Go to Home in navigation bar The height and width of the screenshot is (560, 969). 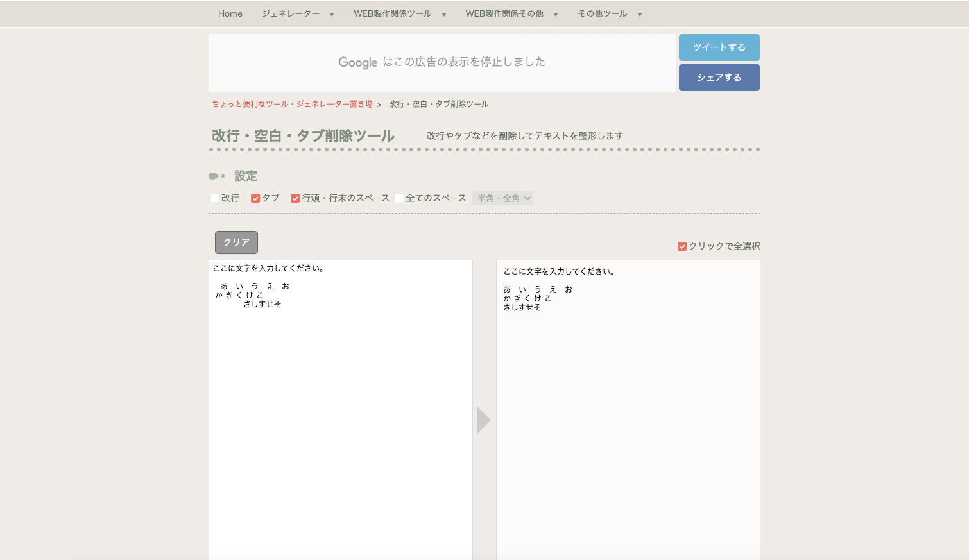coord(230,13)
